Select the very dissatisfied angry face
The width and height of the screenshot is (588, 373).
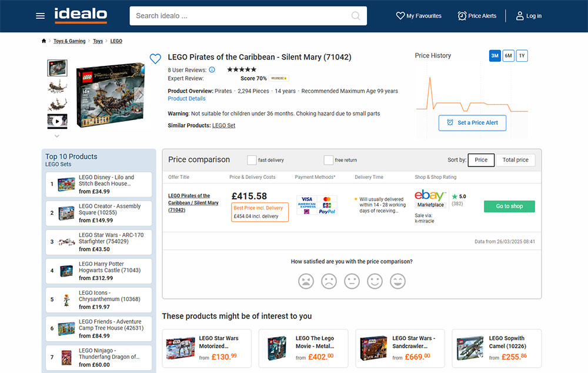(x=306, y=281)
